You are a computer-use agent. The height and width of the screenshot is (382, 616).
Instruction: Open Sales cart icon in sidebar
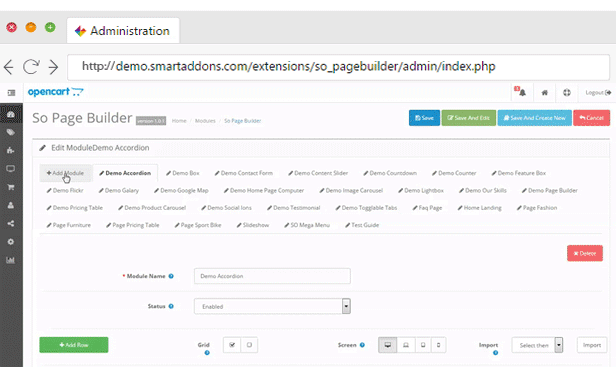pyautogui.click(x=11, y=187)
